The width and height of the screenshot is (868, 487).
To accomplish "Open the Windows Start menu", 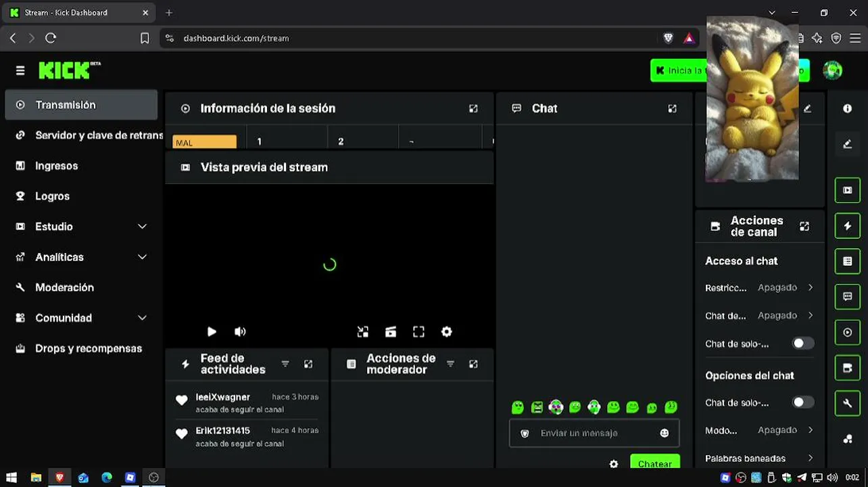I will [x=11, y=478].
